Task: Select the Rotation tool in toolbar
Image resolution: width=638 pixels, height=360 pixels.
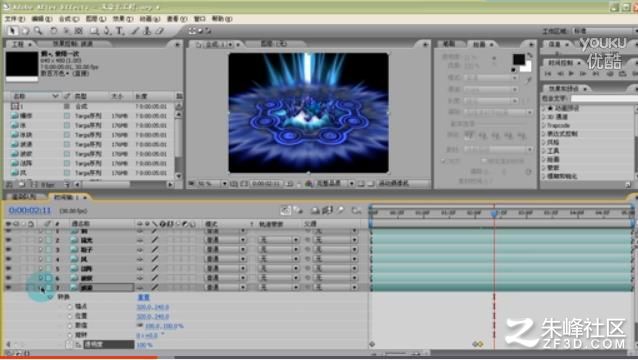Action: [53, 31]
